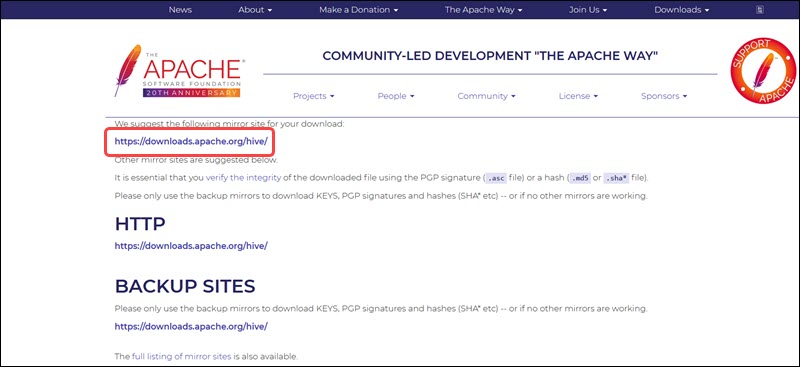Click the .sha* hash label
This screenshot has height=367, width=800.
coord(616,179)
